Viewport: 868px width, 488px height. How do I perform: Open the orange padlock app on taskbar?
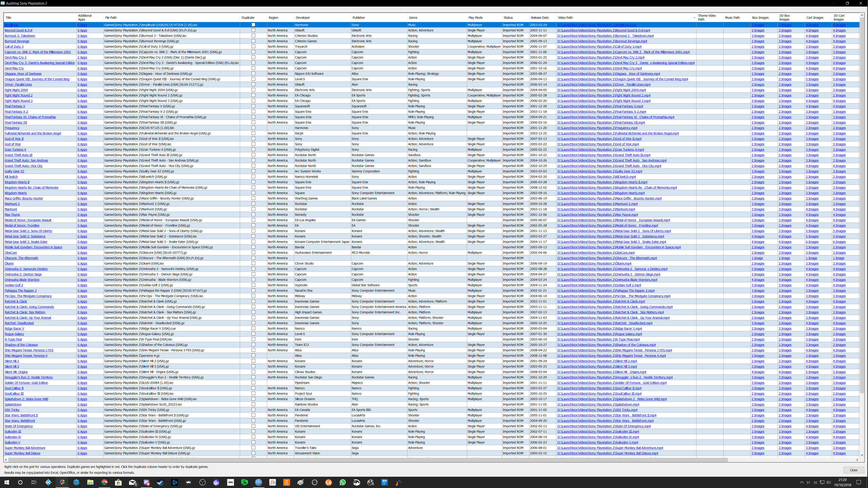click(x=286, y=482)
